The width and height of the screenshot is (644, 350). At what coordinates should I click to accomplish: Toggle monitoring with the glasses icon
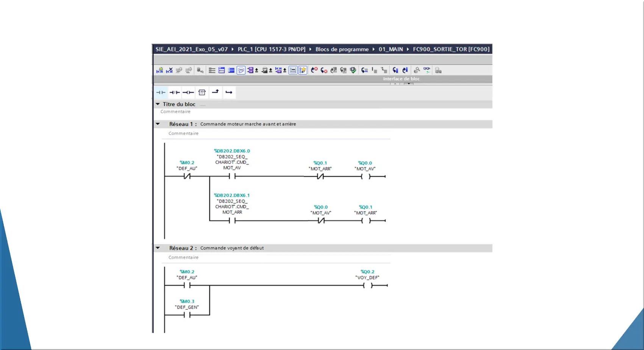(x=427, y=70)
